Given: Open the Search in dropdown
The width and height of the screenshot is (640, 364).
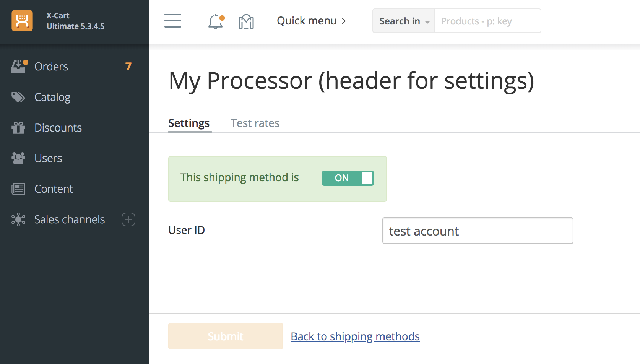Looking at the screenshot, I should pos(403,21).
